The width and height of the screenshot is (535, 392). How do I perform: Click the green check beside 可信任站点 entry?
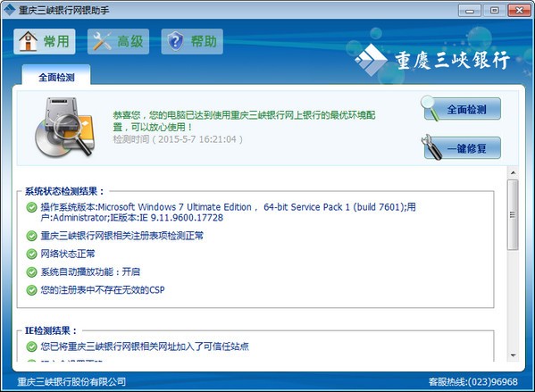pos(32,346)
